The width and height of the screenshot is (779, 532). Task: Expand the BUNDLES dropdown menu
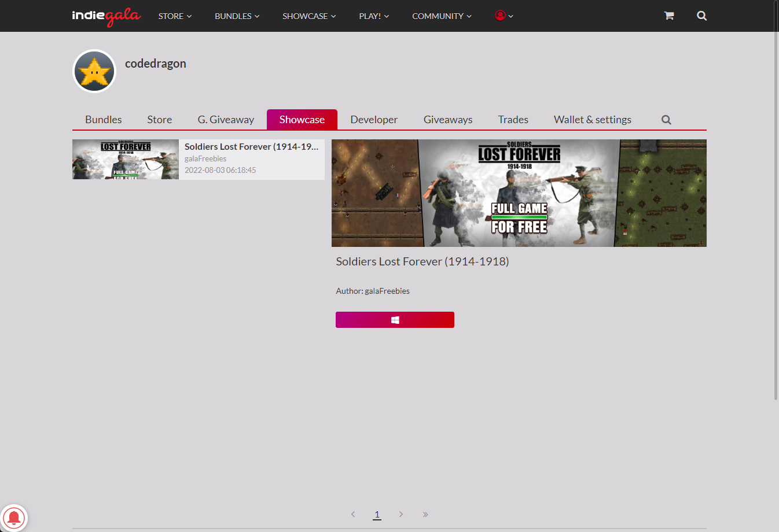tap(237, 16)
